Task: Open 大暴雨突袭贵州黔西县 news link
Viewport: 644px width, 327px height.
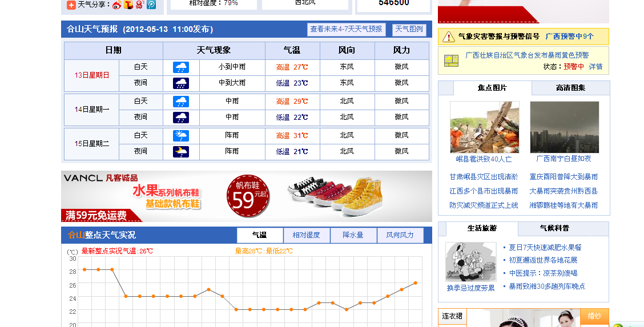Action: [563, 191]
